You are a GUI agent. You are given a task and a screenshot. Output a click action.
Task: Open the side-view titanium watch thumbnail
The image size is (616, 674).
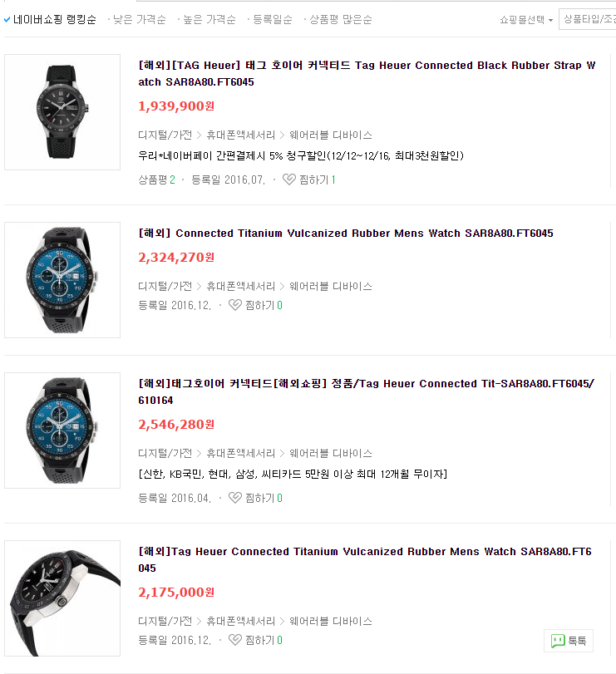62,598
